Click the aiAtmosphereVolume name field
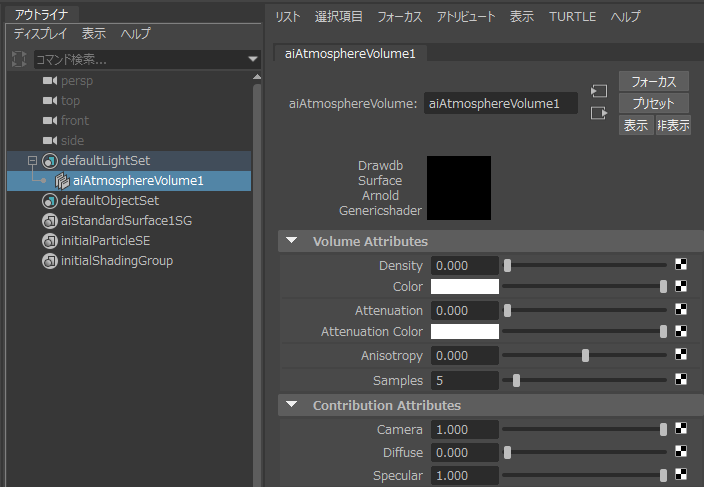The image size is (704, 487). click(501, 103)
